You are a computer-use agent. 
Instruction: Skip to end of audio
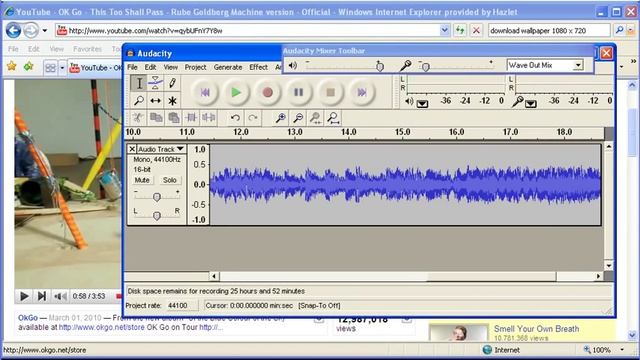coord(362,93)
